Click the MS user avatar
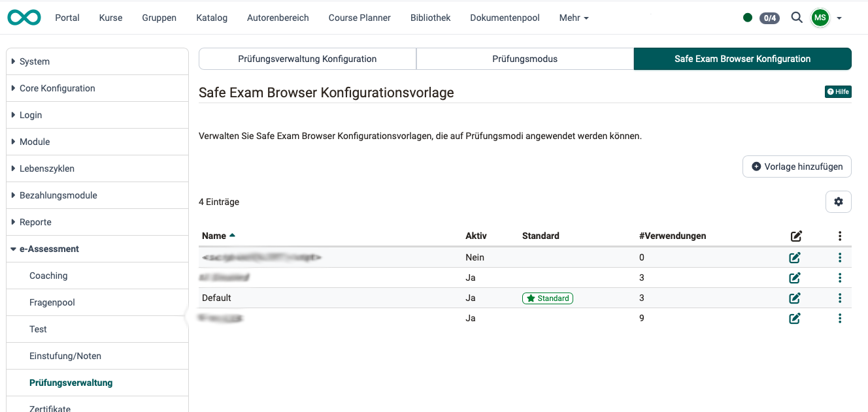 click(820, 18)
